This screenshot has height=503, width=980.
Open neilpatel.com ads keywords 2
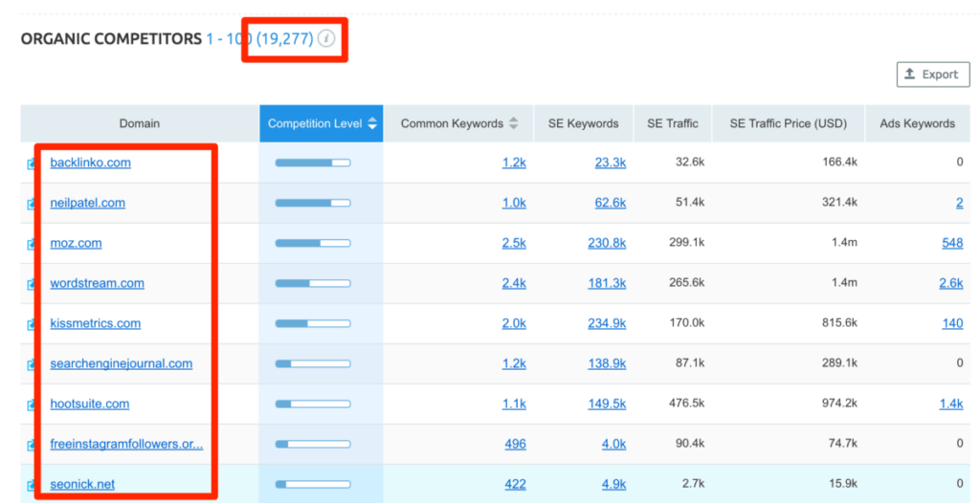tap(959, 203)
